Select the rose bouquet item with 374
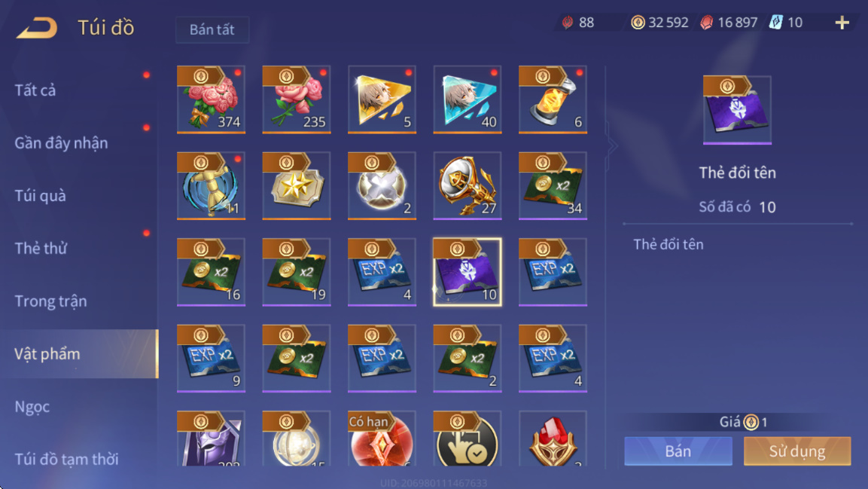 coord(211,99)
